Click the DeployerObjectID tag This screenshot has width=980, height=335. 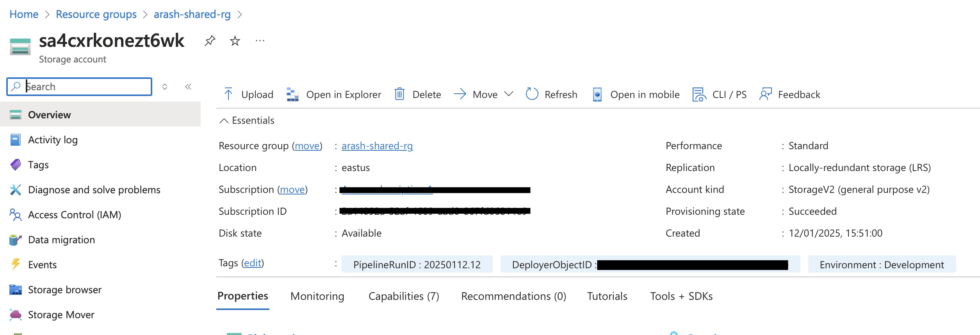pos(650,264)
